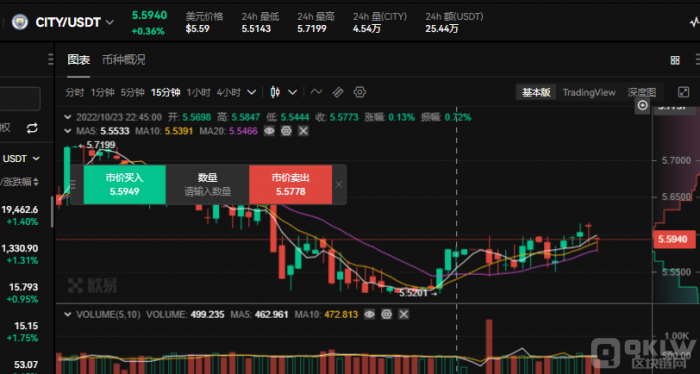This screenshot has height=374, width=700.
Task: Click the fullscreen expand icon
Action: [683, 92]
